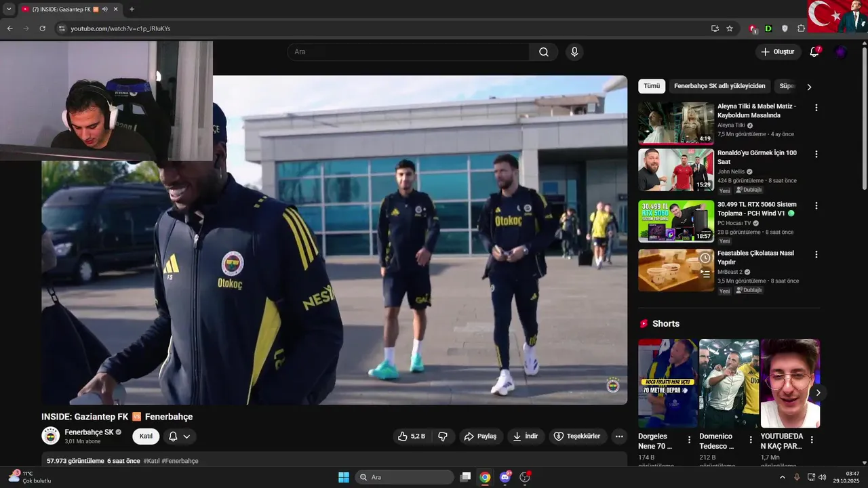Like the video with thumbs up
This screenshot has width=868, height=488.
tap(412, 436)
